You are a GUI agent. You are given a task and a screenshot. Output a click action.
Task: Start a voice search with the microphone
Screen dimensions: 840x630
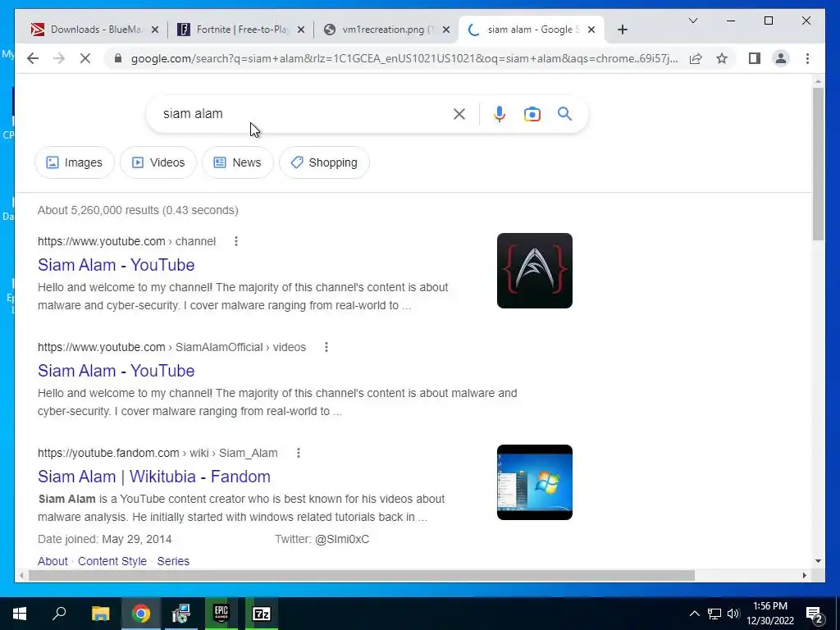click(500, 114)
